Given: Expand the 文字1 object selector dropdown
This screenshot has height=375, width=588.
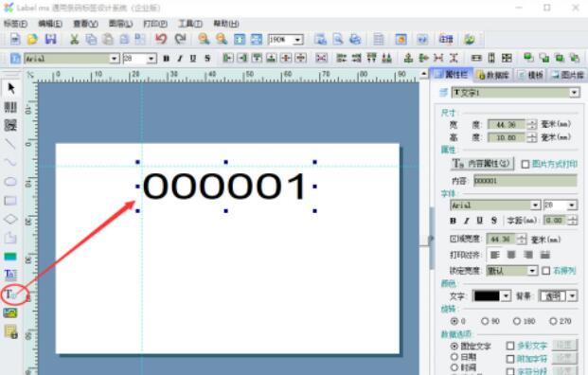Looking at the screenshot, I should tap(574, 92).
